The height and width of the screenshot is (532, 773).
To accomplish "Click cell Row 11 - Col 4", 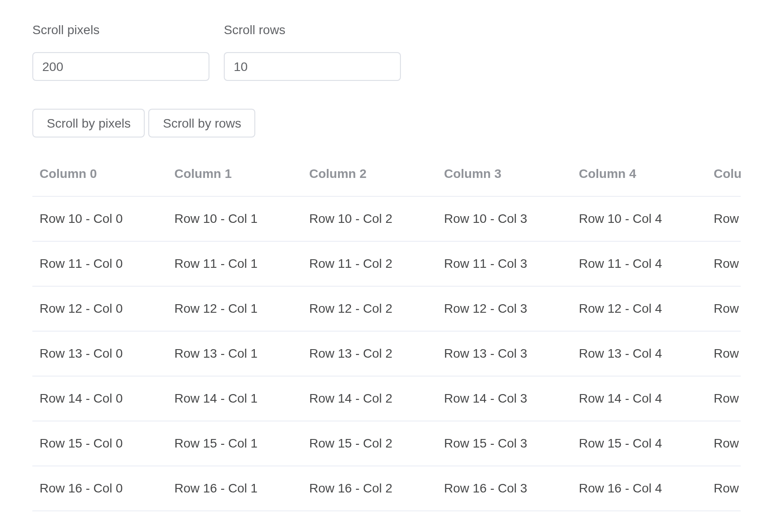I will pyautogui.click(x=639, y=264).
